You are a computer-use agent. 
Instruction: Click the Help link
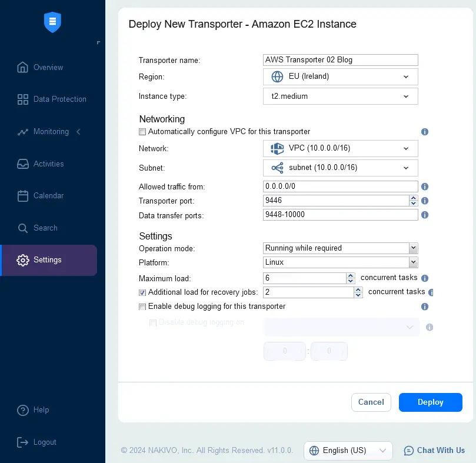pos(41,410)
